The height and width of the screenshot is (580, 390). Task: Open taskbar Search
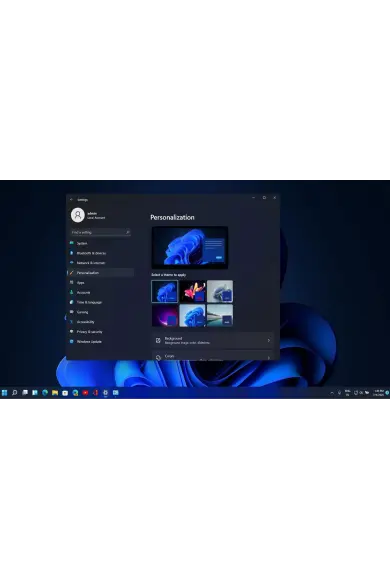pos(14,393)
